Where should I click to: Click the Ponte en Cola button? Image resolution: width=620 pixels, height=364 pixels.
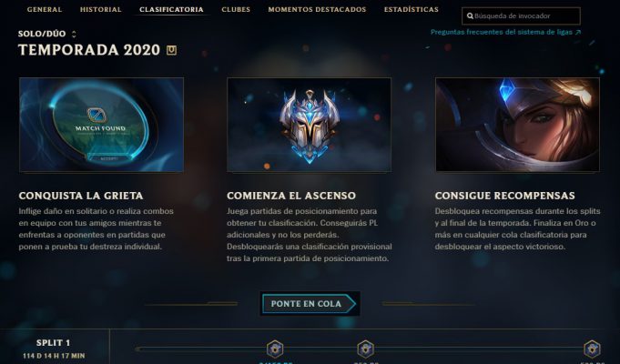[x=310, y=304]
